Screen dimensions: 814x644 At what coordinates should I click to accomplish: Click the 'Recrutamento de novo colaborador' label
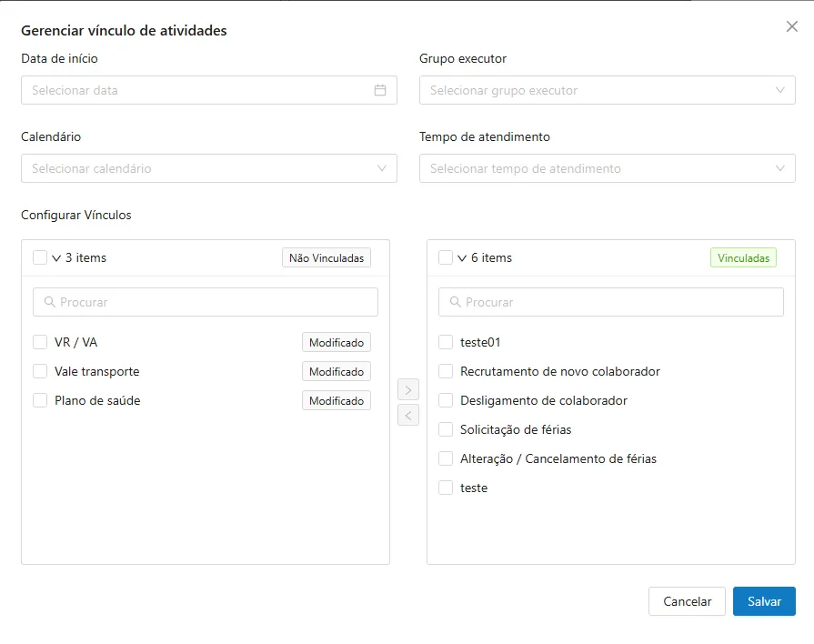(x=560, y=371)
